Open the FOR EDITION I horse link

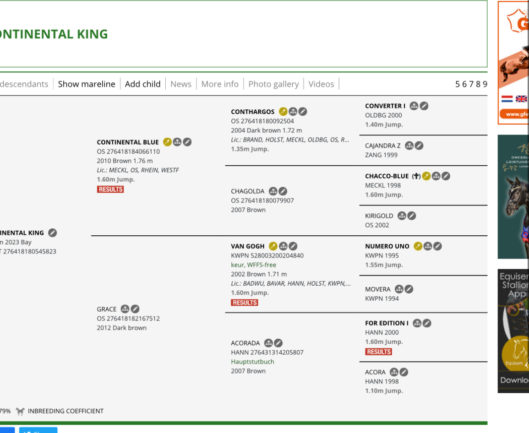[387, 323]
